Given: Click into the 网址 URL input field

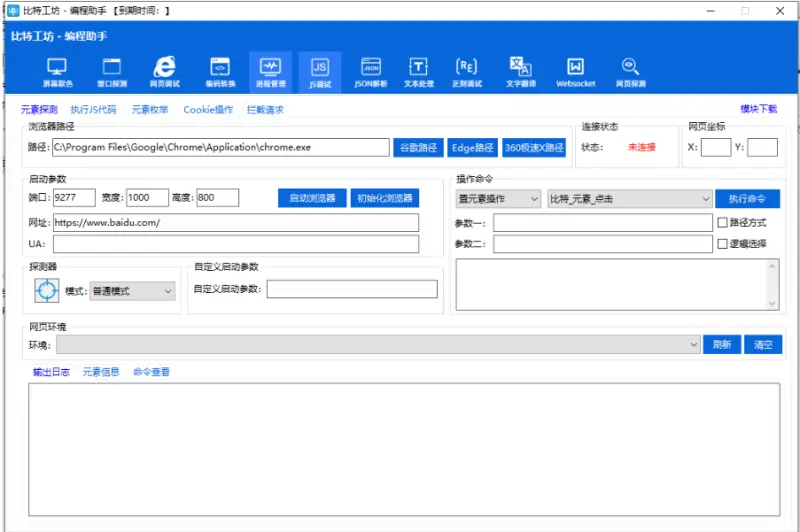Looking at the screenshot, I should (x=236, y=222).
